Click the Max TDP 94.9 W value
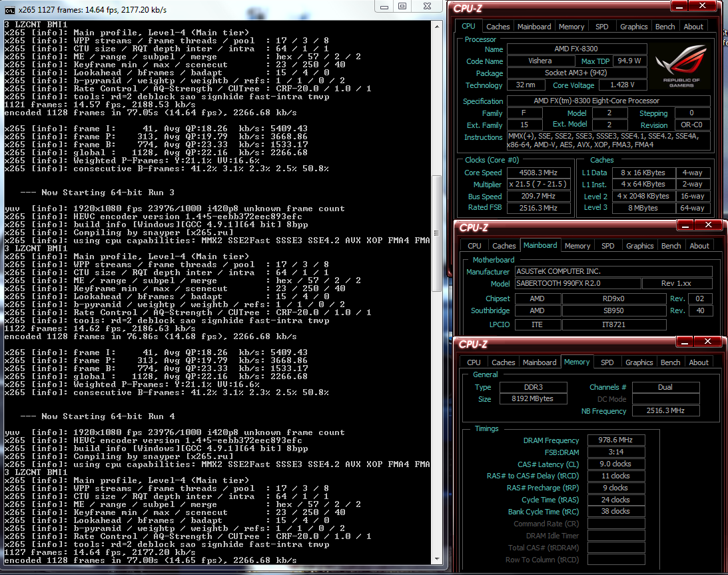 (x=629, y=61)
